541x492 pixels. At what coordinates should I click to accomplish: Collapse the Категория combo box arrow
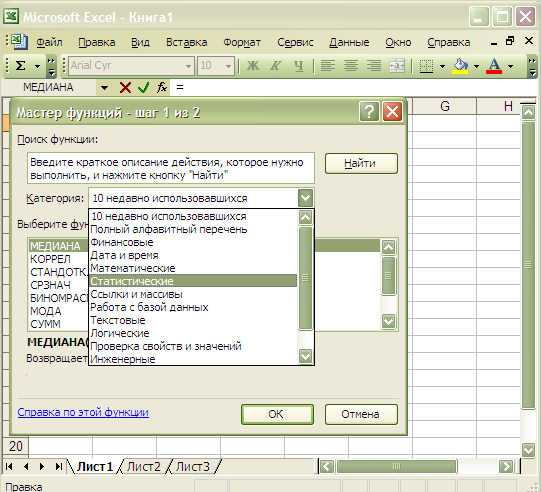(x=305, y=198)
